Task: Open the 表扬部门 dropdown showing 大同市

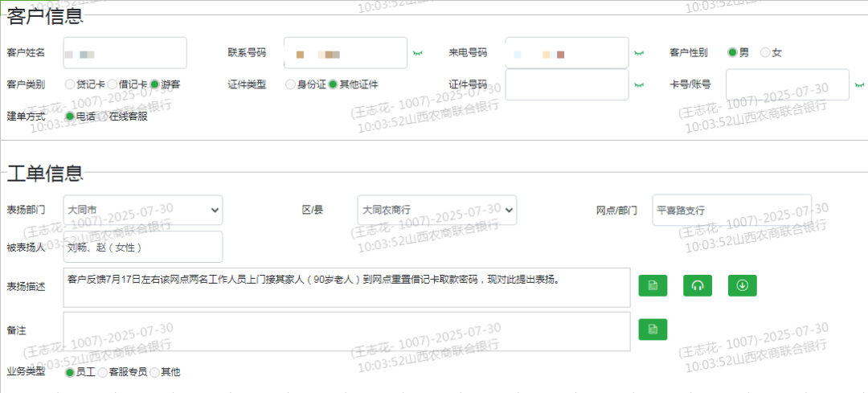Action: 142,210
